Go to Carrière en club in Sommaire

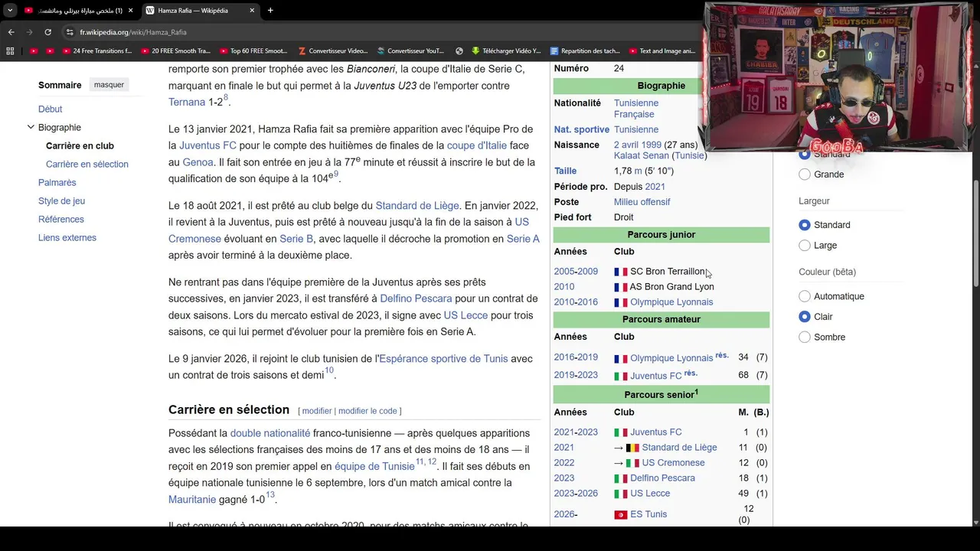click(80, 145)
